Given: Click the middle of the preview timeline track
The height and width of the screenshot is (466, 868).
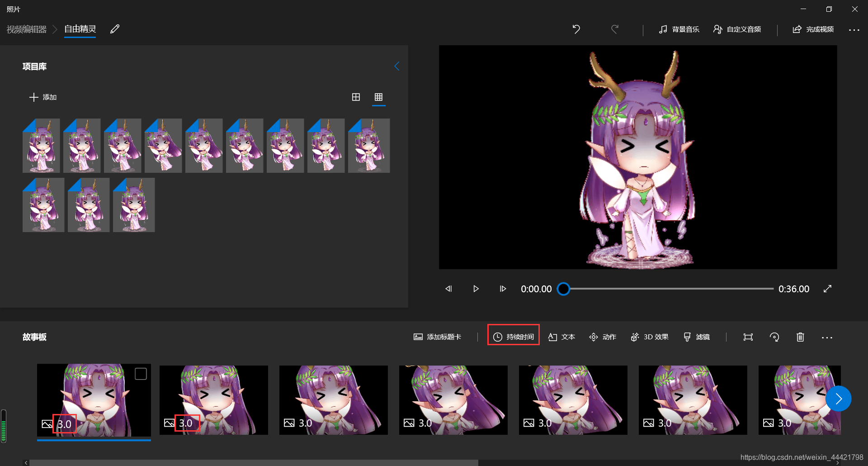Looking at the screenshot, I should (x=669, y=289).
